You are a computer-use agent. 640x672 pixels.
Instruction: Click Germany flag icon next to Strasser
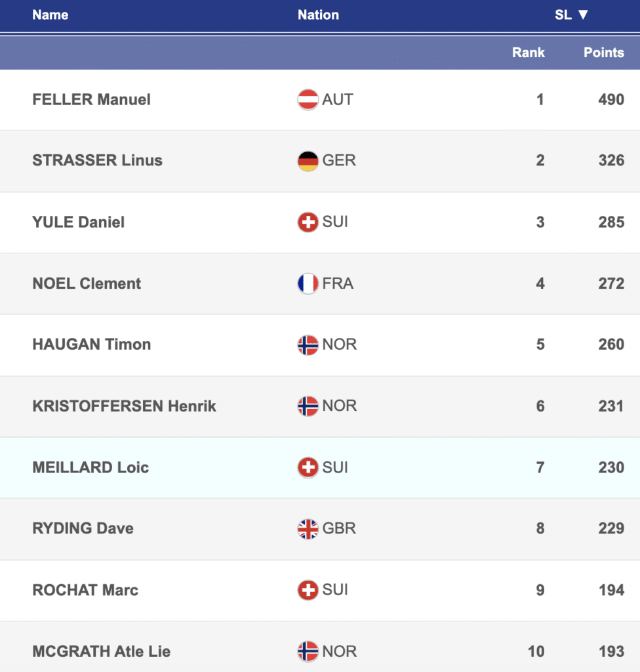click(x=308, y=161)
